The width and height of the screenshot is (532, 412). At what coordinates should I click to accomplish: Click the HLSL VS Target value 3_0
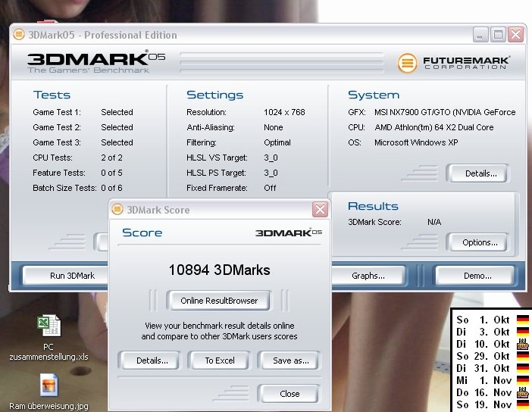(x=271, y=158)
